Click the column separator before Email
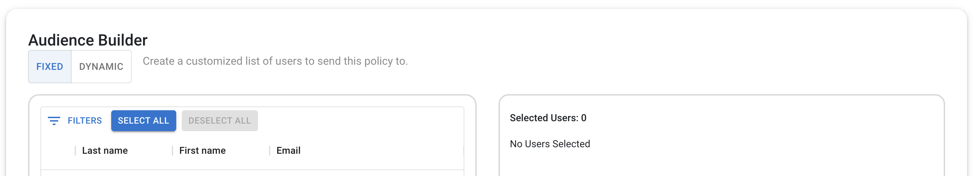 269,150
